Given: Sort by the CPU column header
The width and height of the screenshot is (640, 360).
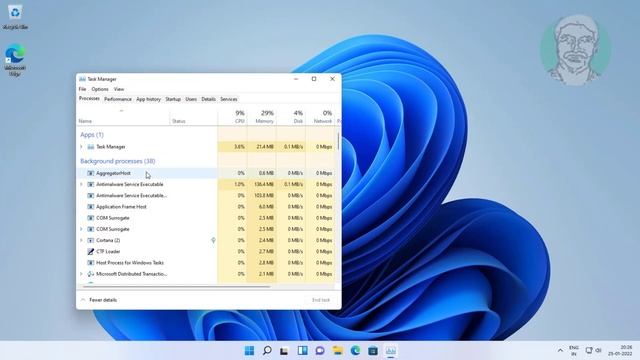Looking at the screenshot, I should [x=232, y=117].
